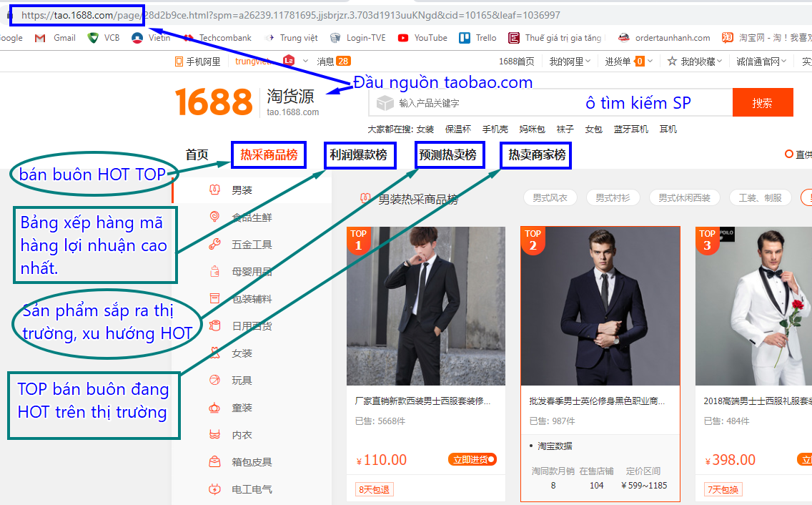Click the orange 搜索 search button
The height and width of the screenshot is (505, 812).
pyautogui.click(x=762, y=103)
